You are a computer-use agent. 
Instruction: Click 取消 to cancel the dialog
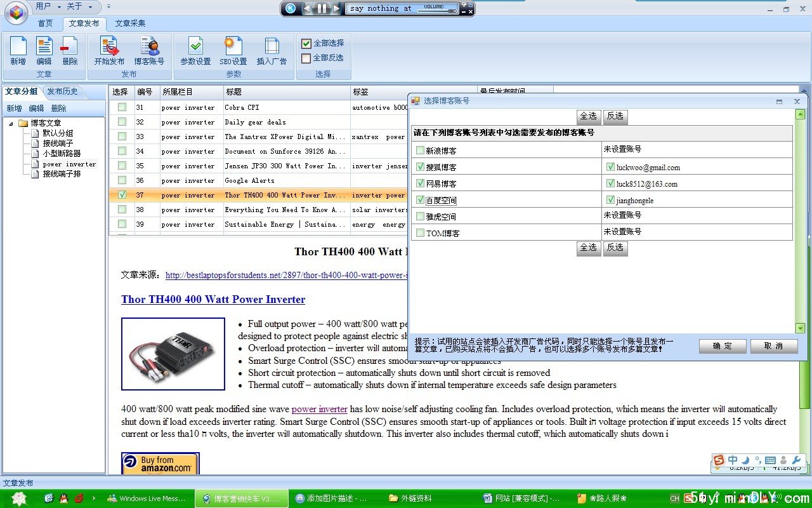774,346
